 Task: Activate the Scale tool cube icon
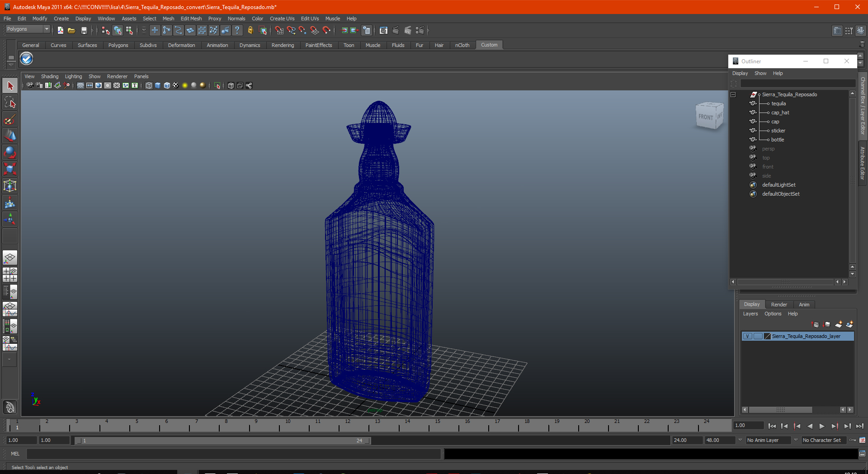tap(10, 169)
